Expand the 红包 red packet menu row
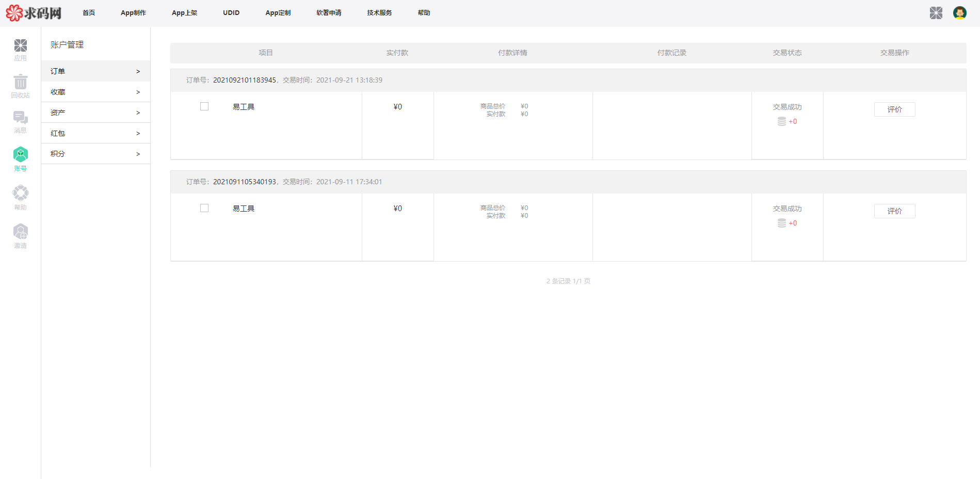Screen dimensions: 980x479 [x=95, y=133]
